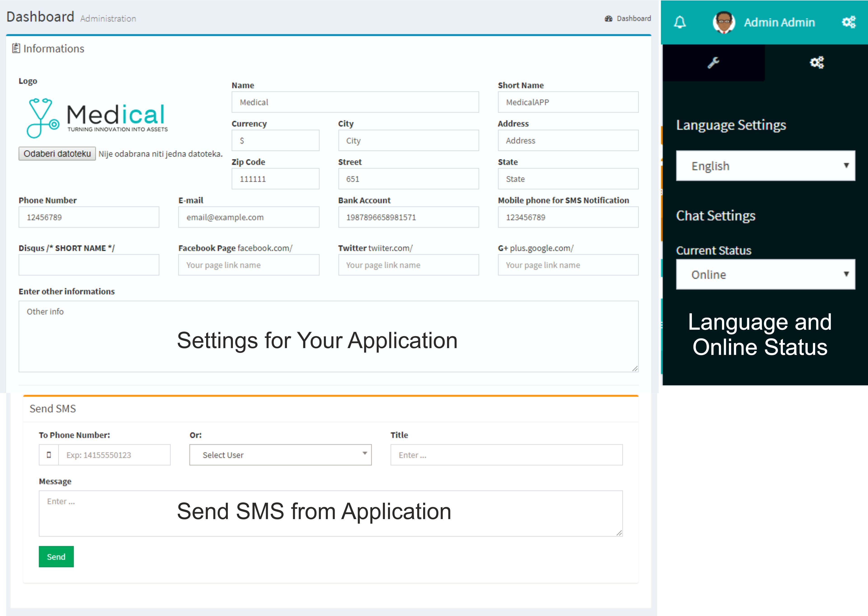Screen dimensions: 868x616
Task: Click into the City field
Action: (408, 140)
